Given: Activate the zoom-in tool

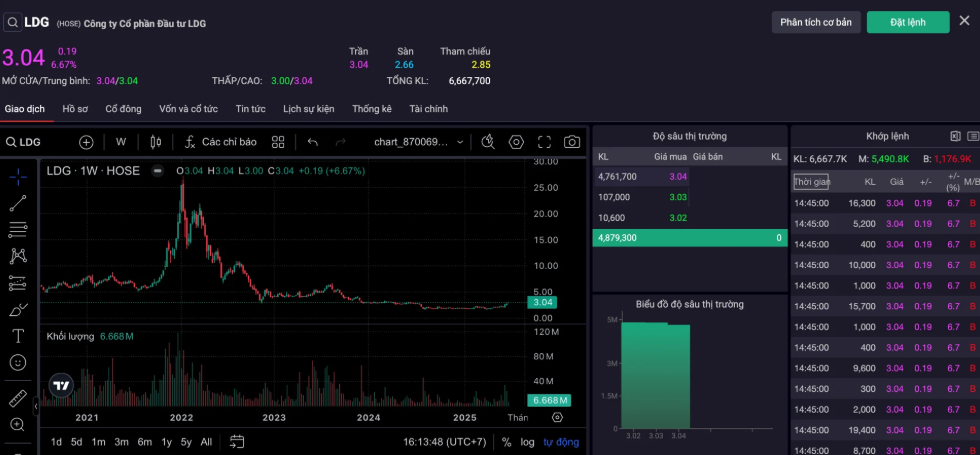Looking at the screenshot, I should tap(18, 425).
